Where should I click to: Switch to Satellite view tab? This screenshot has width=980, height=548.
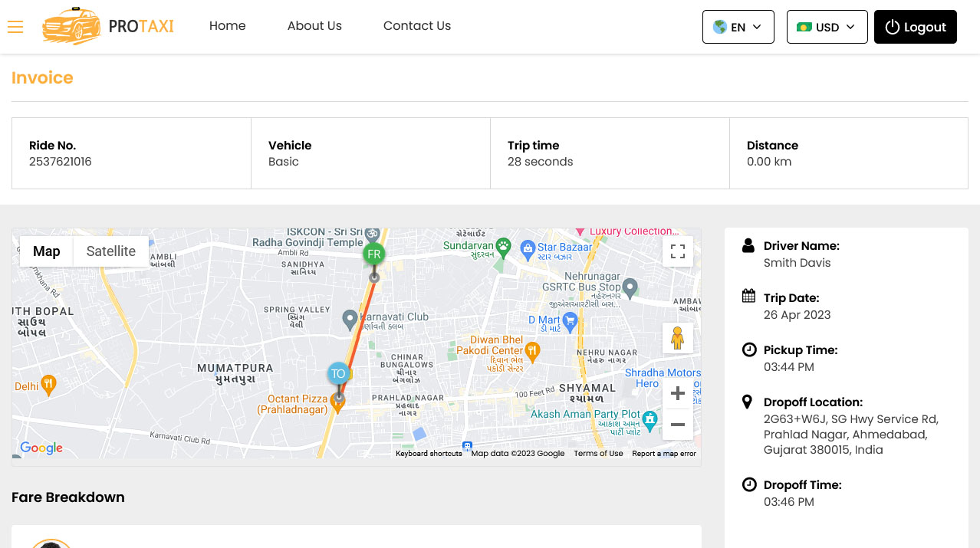click(x=111, y=251)
